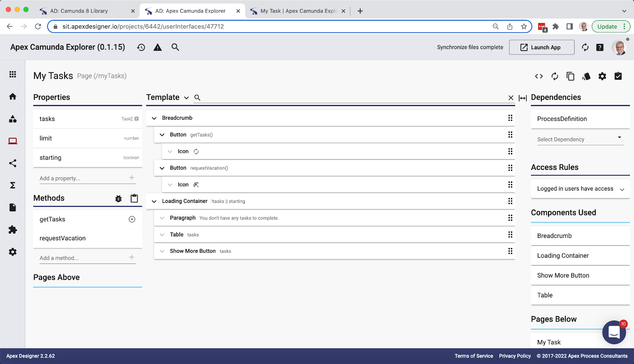Expand Logged in users have access rule
Viewport: 634px width, 364px height.
tap(622, 189)
